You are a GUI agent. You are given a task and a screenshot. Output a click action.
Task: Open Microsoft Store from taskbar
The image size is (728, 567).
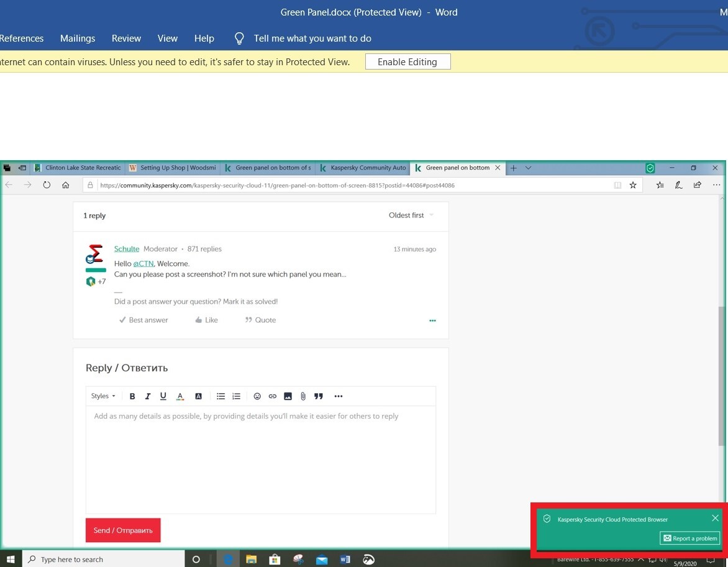pos(275,559)
